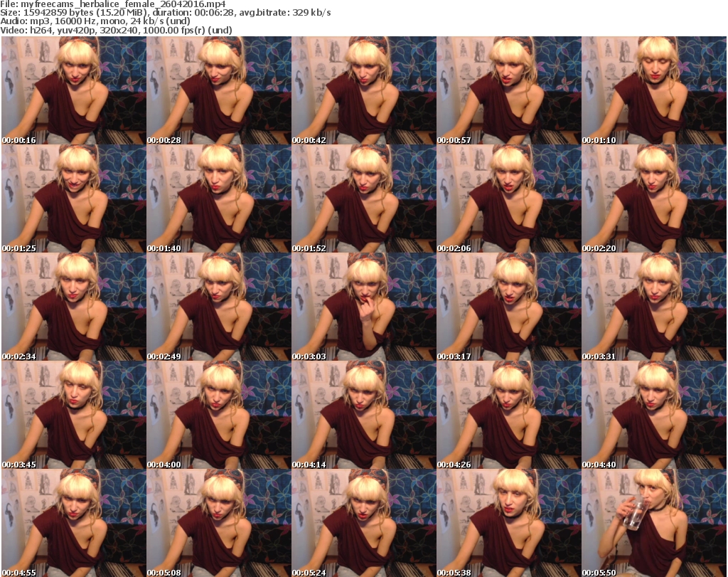Pick the frame stamped 00:04:40
Screen dimensions: 728x577
tap(654, 415)
